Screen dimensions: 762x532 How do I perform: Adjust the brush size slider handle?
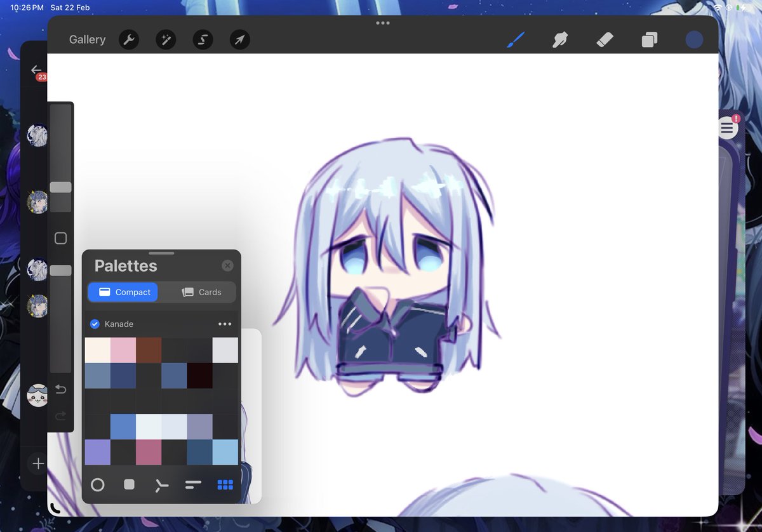tap(61, 187)
